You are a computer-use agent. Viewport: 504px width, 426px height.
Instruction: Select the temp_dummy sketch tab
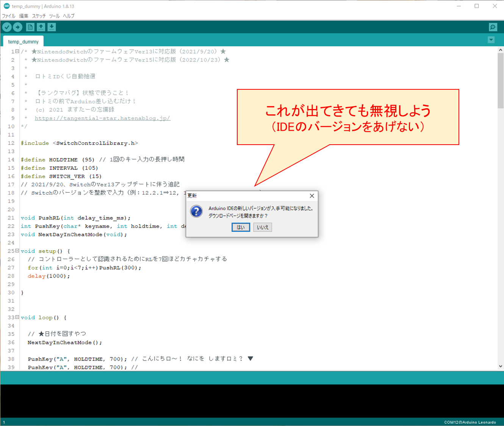point(23,42)
